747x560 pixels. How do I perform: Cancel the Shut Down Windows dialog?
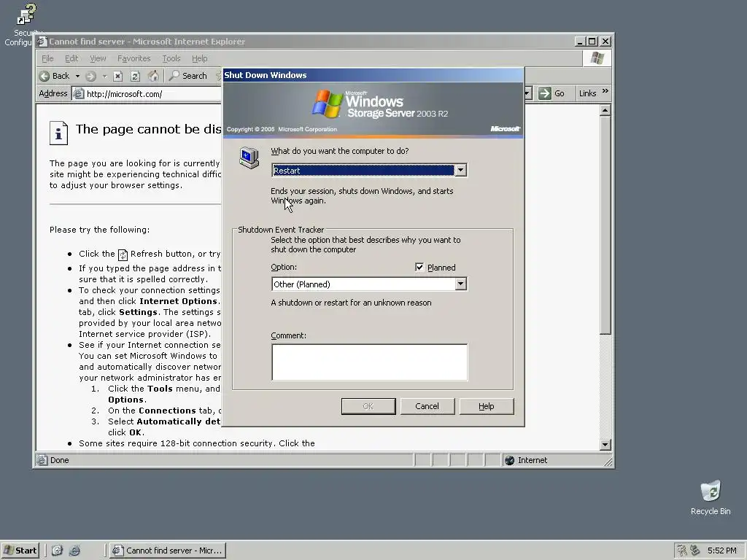(427, 406)
